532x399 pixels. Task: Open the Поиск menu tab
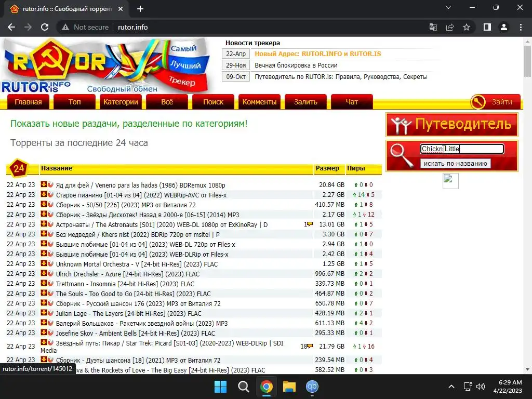click(213, 102)
